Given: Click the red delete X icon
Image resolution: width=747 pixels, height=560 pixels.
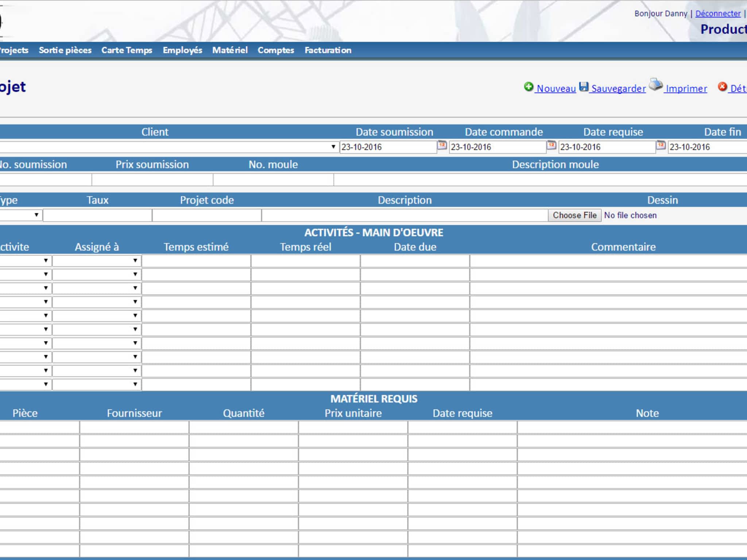Looking at the screenshot, I should click(722, 87).
